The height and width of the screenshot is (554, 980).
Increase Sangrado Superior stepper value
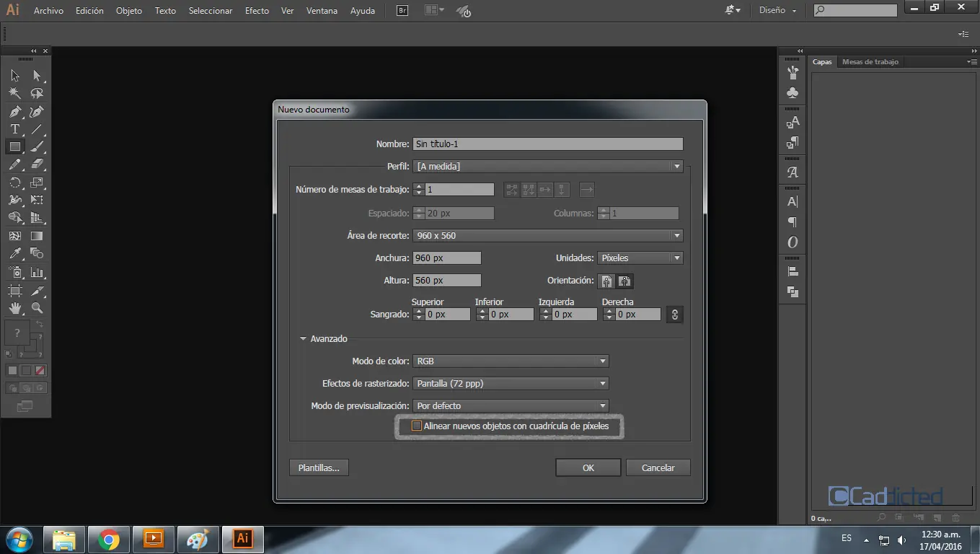tap(418, 311)
